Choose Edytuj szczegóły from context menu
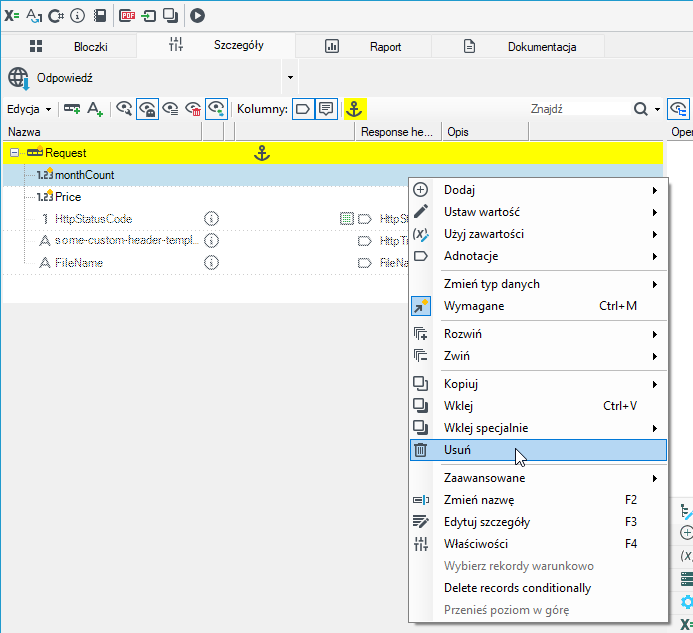The width and height of the screenshot is (693, 633). [538, 522]
